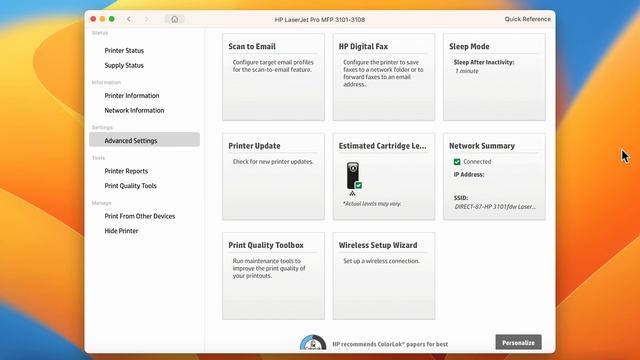Open Printer Information in the sidebar
Viewport: 640px width, 360px height.
pyautogui.click(x=132, y=96)
